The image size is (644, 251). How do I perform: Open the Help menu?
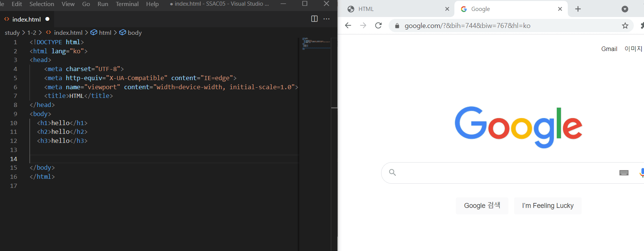pyautogui.click(x=153, y=4)
